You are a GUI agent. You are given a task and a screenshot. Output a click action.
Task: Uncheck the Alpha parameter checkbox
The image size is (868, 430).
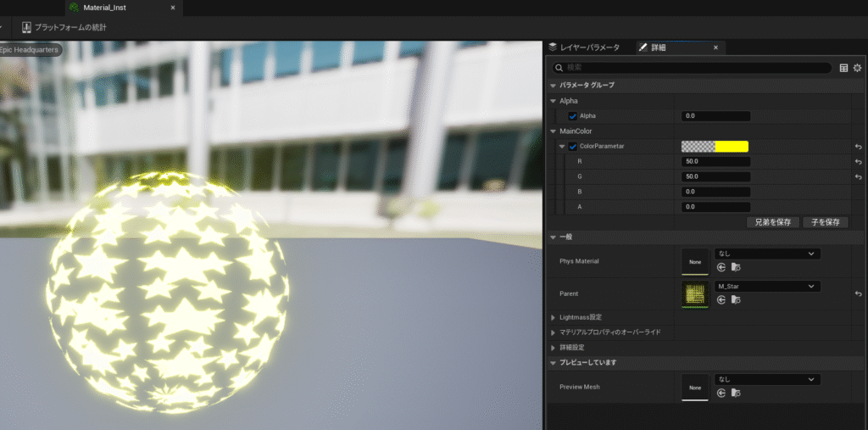[573, 116]
